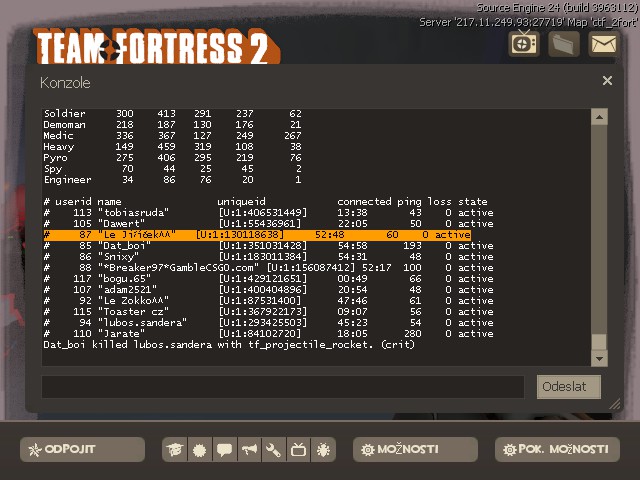
Task: Click the Team Fortress 2 logo
Action: pyautogui.click(x=157, y=46)
